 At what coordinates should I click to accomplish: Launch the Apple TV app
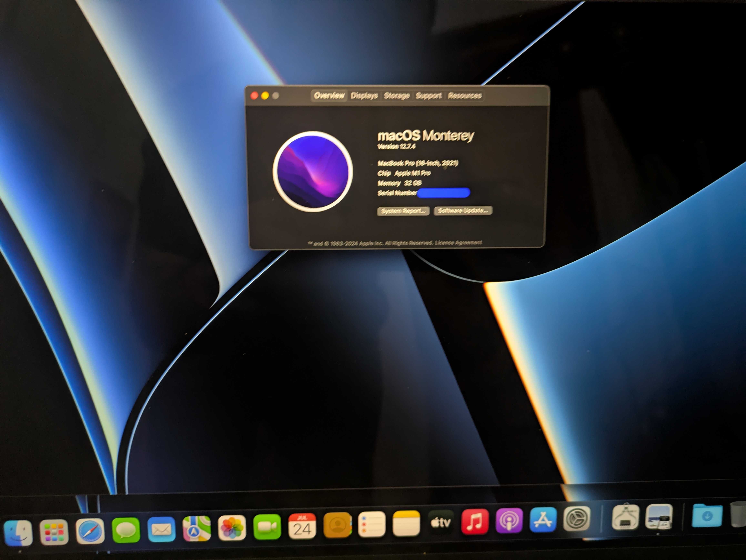point(441,522)
